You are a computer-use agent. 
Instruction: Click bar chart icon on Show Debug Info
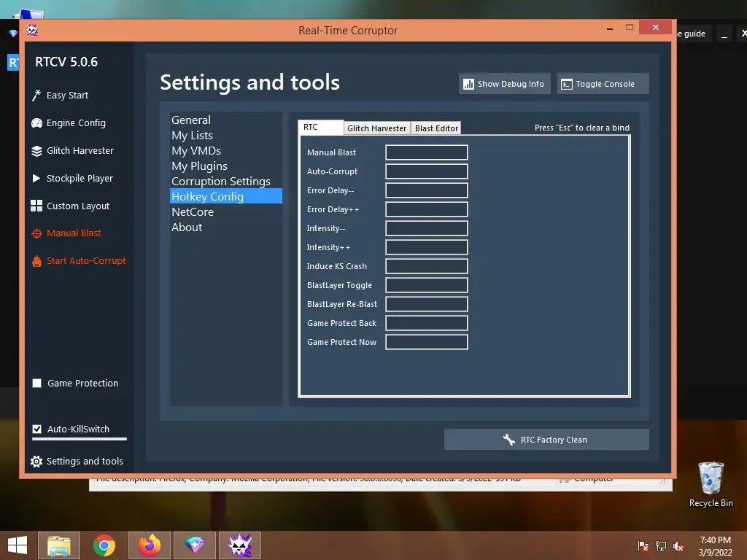pyautogui.click(x=469, y=85)
